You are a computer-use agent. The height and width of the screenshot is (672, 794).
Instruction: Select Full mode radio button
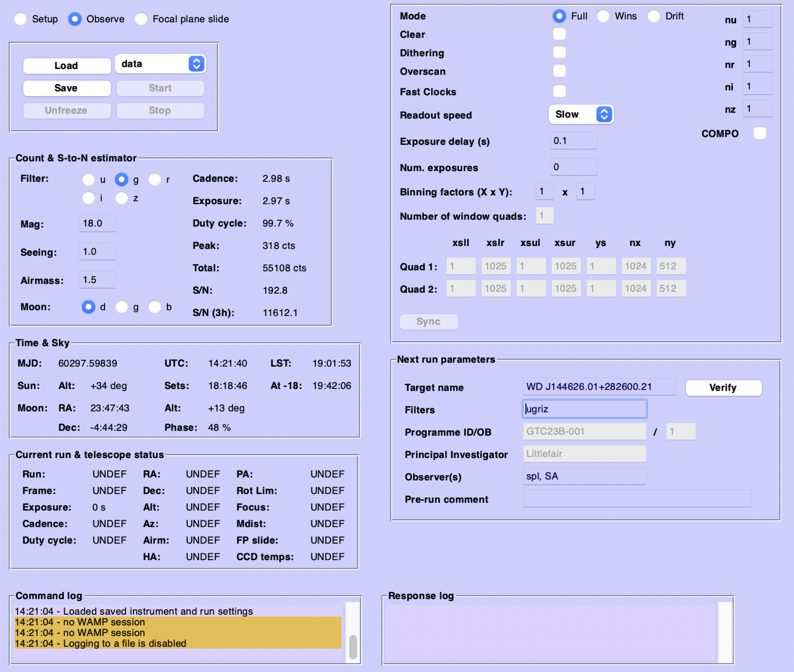(x=559, y=16)
